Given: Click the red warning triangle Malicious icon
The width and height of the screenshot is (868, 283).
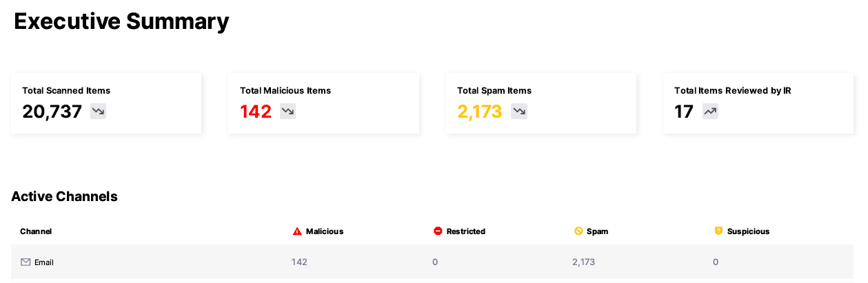Looking at the screenshot, I should pyautogui.click(x=297, y=231).
